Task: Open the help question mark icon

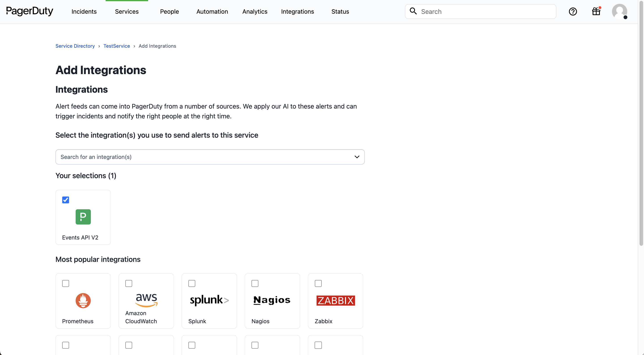Action: [x=573, y=11]
